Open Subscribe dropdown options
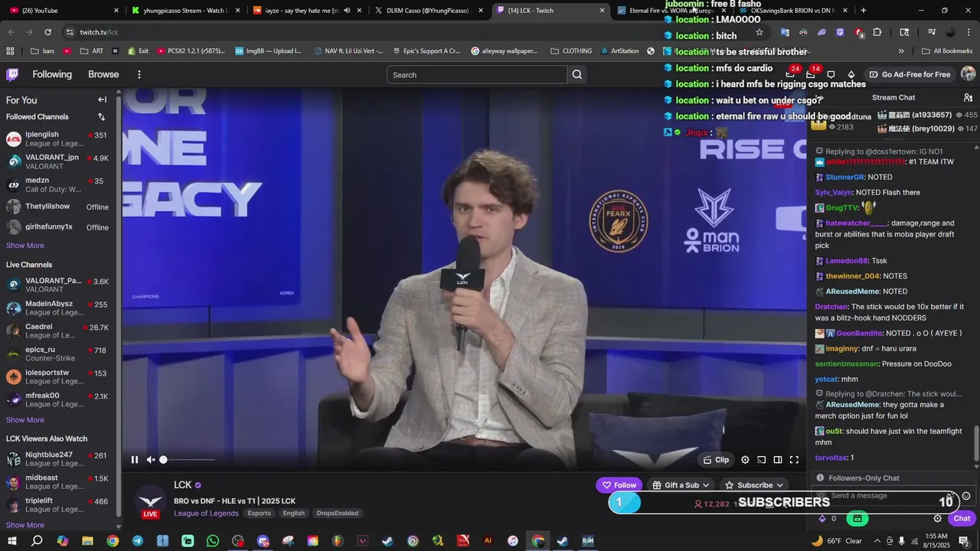980x551 pixels. (x=754, y=485)
